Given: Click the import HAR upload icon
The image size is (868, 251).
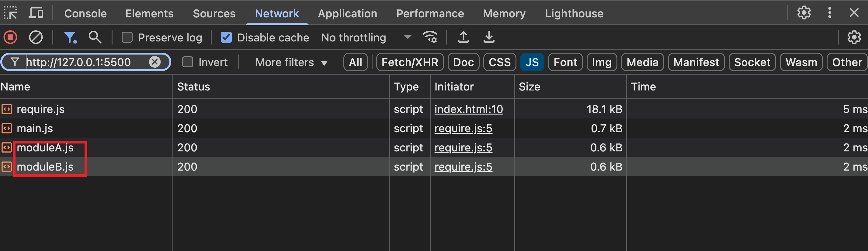Looking at the screenshot, I should 463,37.
